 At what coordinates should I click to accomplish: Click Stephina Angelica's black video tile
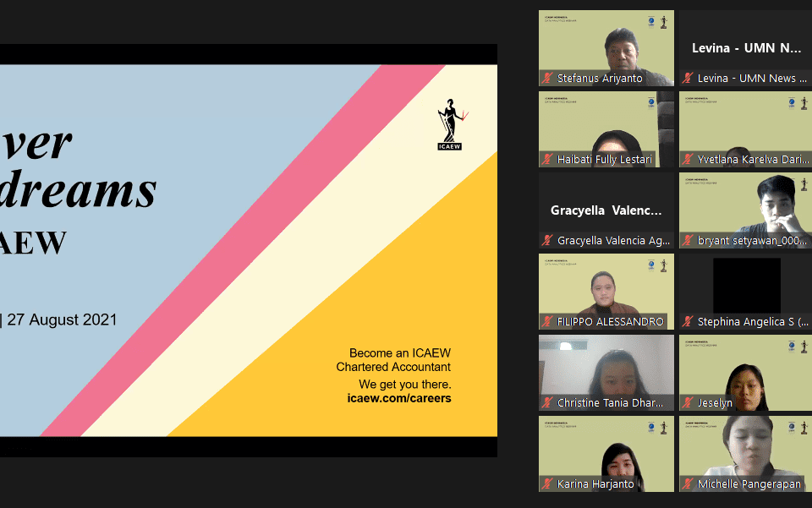(x=745, y=286)
